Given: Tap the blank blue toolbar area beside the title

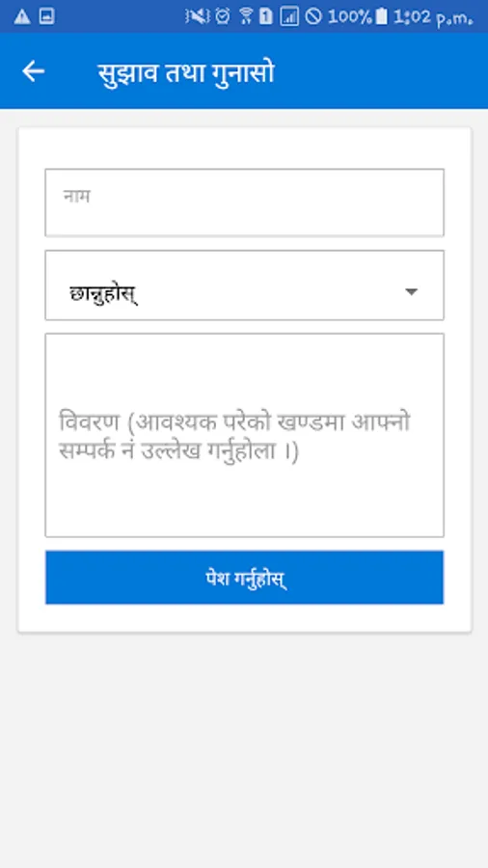Looking at the screenshot, I should (x=382, y=70).
